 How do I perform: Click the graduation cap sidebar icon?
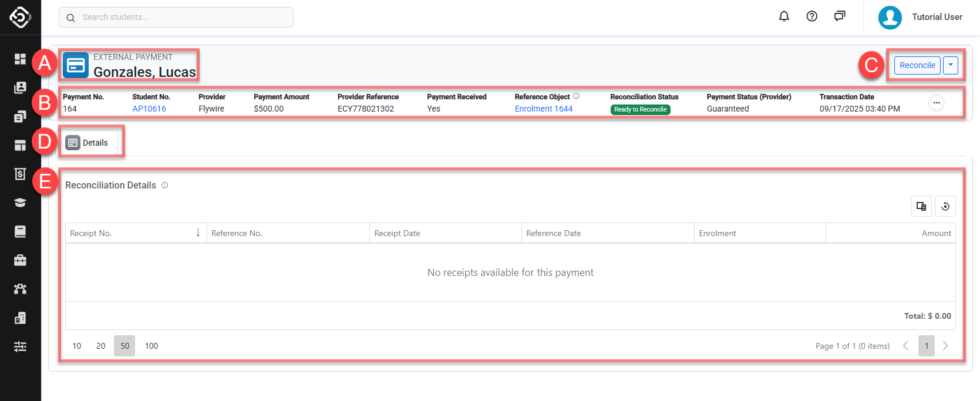click(20, 203)
